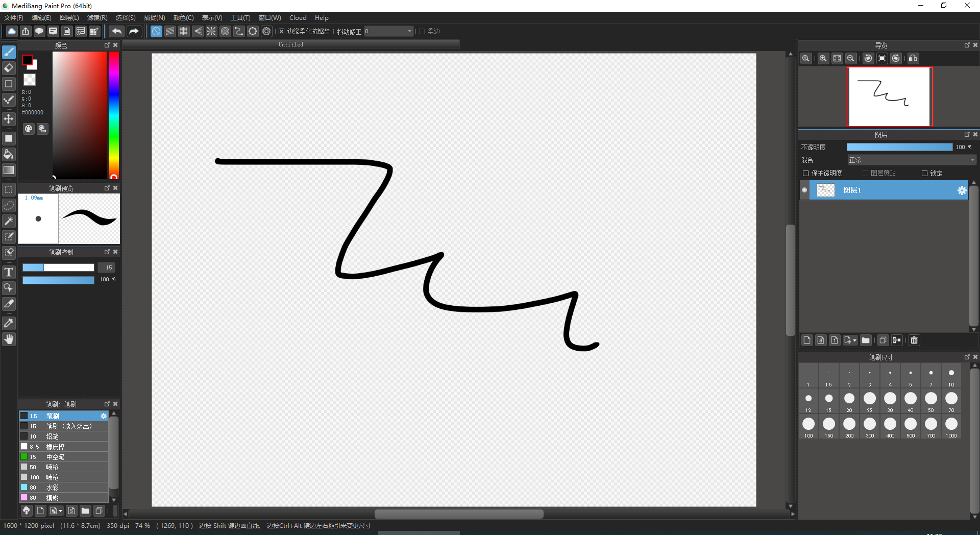The height and width of the screenshot is (535, 980).
Task: Enable the concentric circle snap guide
Action: [x=225, y=31]
